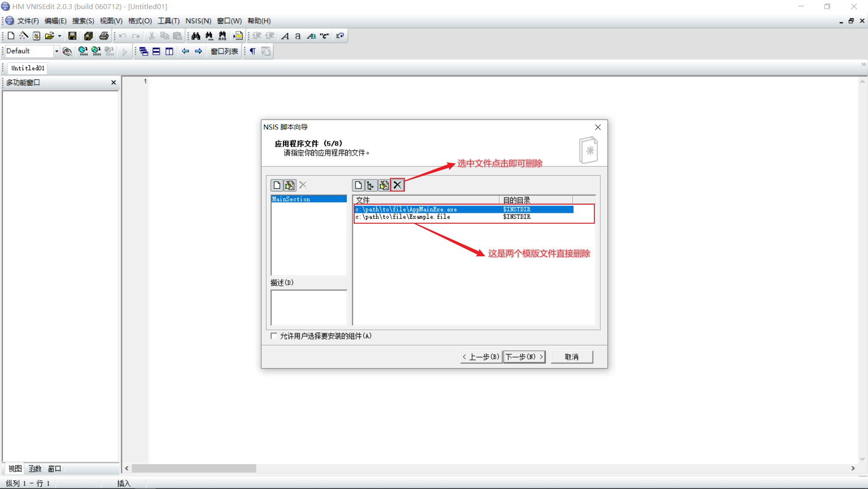Image resolution: width=868 pixels, height=489 pixels.
Task: Proceed with 下一步(N) button
Action: point(524,357)
